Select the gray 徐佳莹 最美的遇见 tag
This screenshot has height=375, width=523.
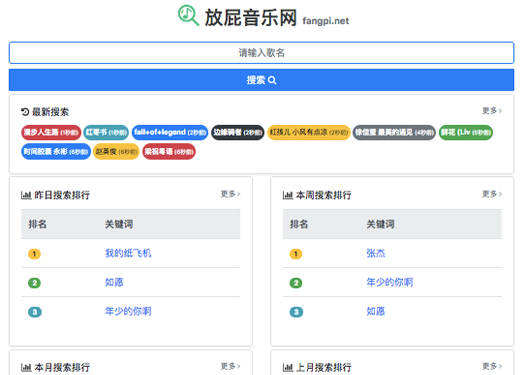click(x=394, y=132)
